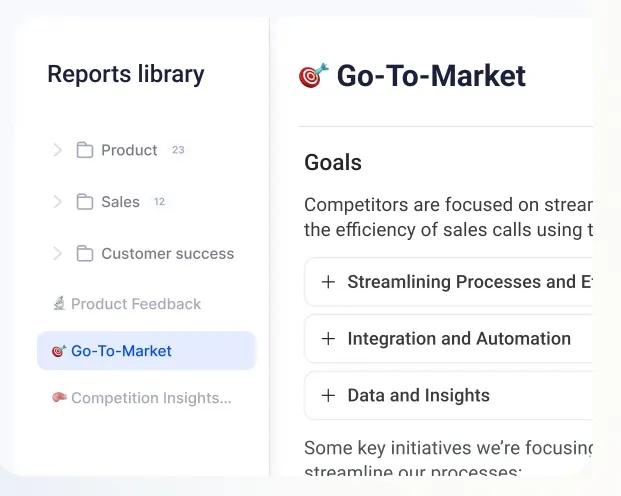Expand Data and Insights with plus icon

(328, 395)
